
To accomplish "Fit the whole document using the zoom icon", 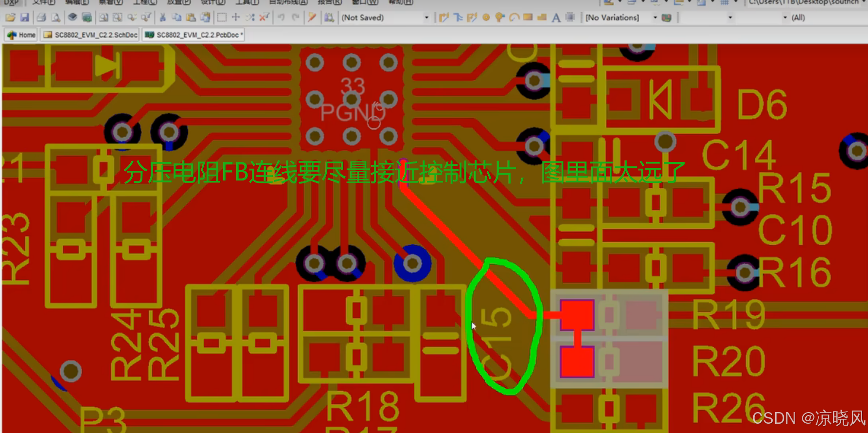I will coord(104,18).
